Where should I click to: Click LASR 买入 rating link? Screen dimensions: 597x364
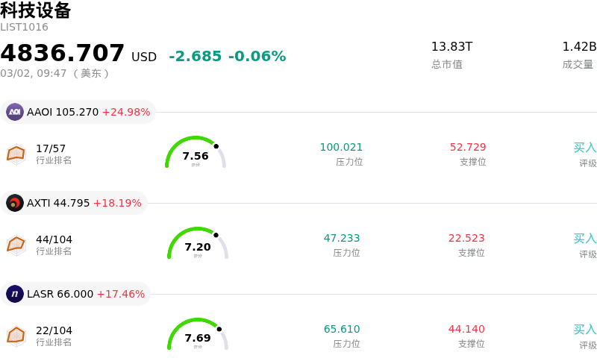coord(584,329)
